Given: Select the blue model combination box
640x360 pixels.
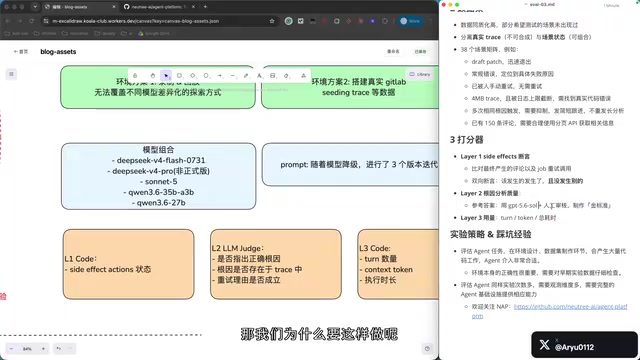Looking at the screenshot, I should (159, 176).
